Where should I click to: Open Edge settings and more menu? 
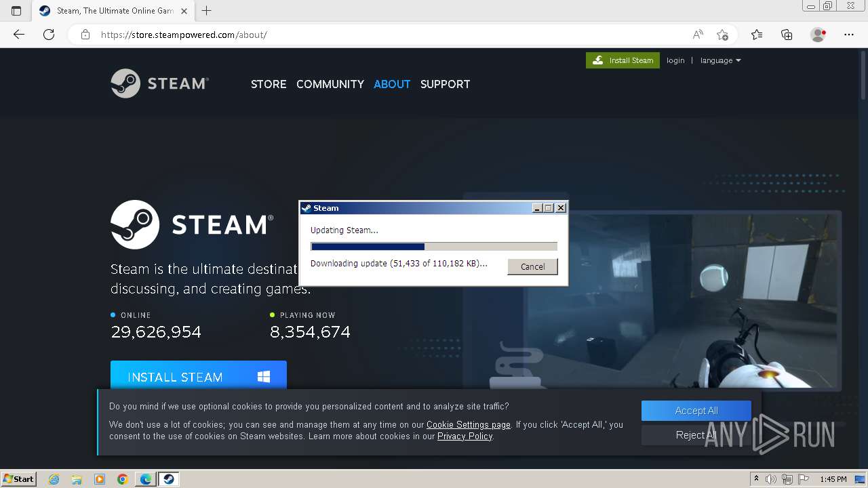tap(849, 35)
